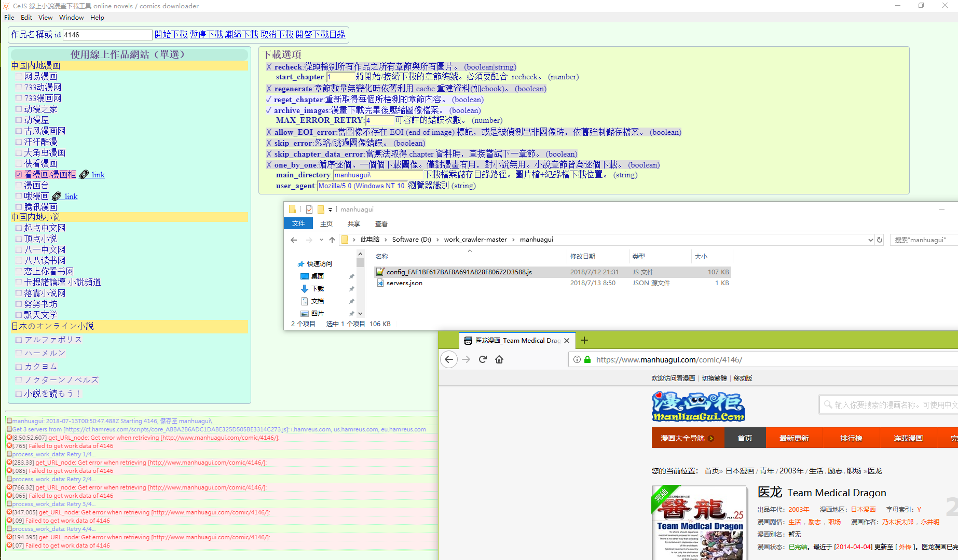Navigate back in File Explorer

pos(294,240)
